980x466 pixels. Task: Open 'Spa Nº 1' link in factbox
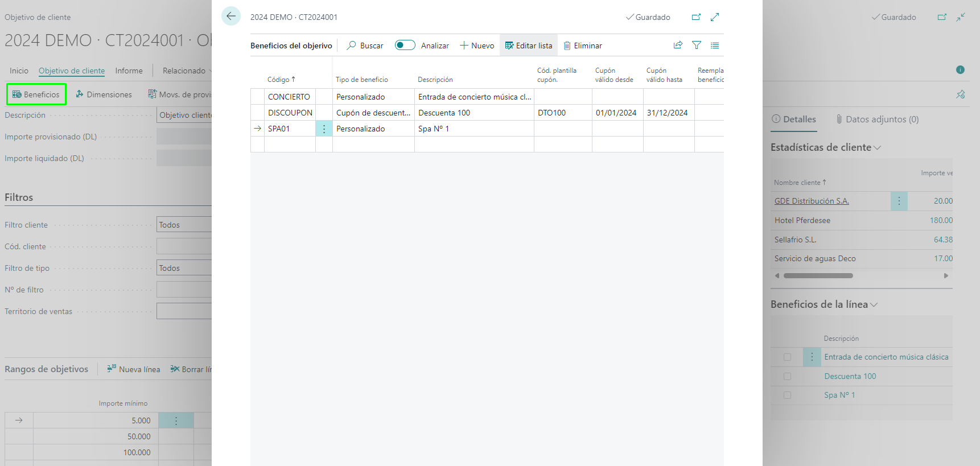tap(839, 395)
